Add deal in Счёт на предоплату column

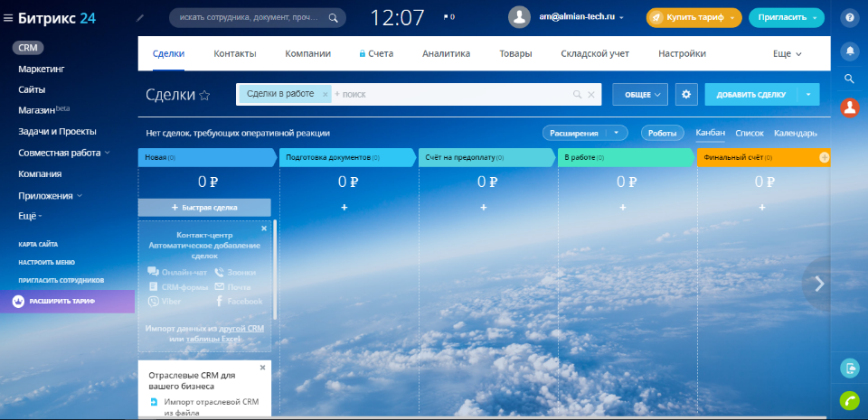483,207
